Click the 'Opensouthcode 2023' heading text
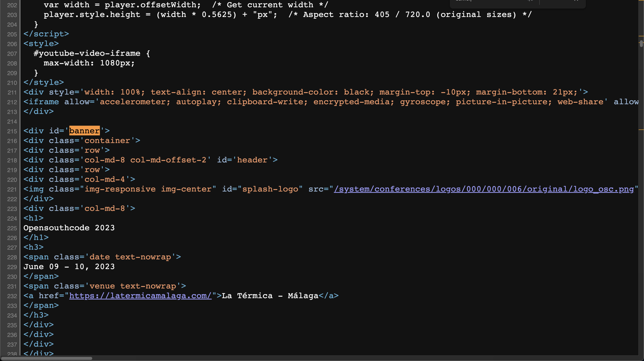Image resolution: width=644 pixels, height=361 pixels. click(x=69, y=228)
